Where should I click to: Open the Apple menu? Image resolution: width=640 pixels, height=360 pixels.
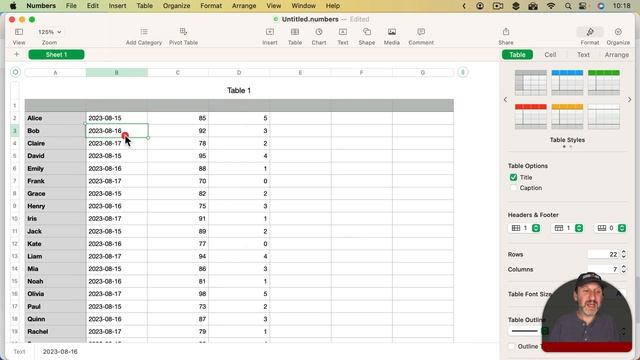13,6
